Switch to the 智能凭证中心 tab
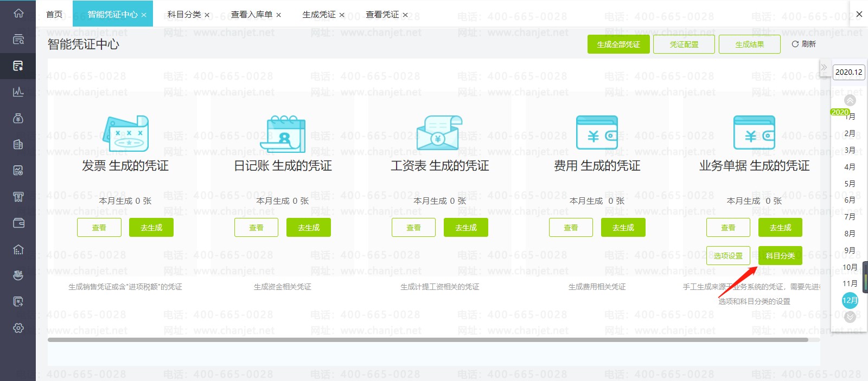Viewport: 868px width, 381px height. coord(112,14)
